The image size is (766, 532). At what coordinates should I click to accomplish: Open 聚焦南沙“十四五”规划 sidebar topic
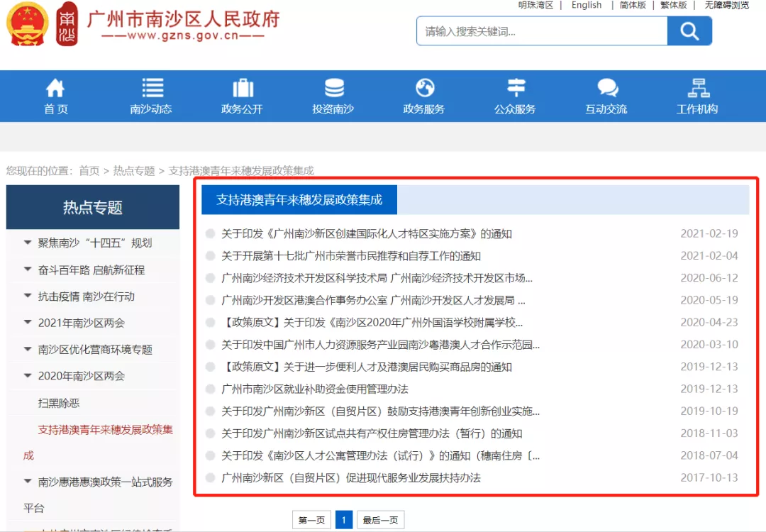point(95,243)
